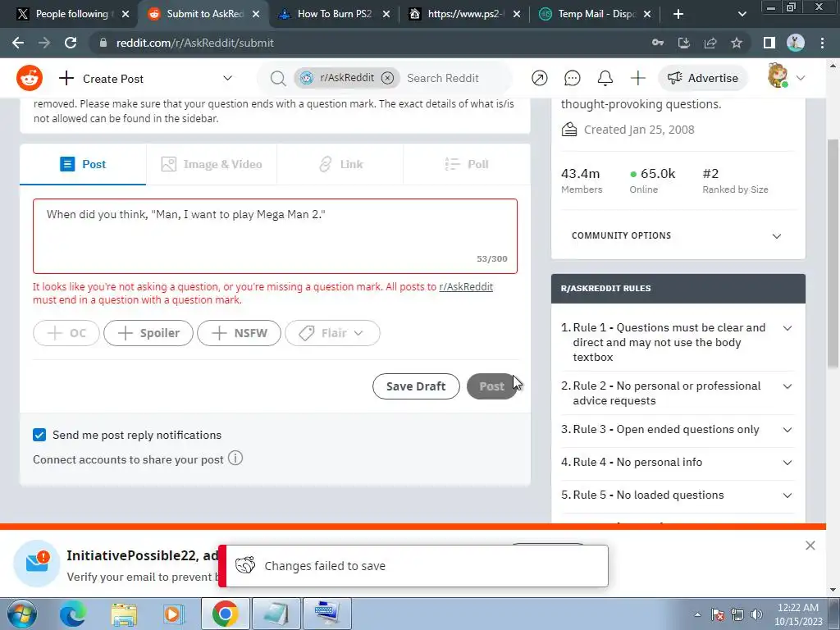Open the chat bubble icon
Image resolution: width=840 pixels, height=630 pixels.
[572, 78]
